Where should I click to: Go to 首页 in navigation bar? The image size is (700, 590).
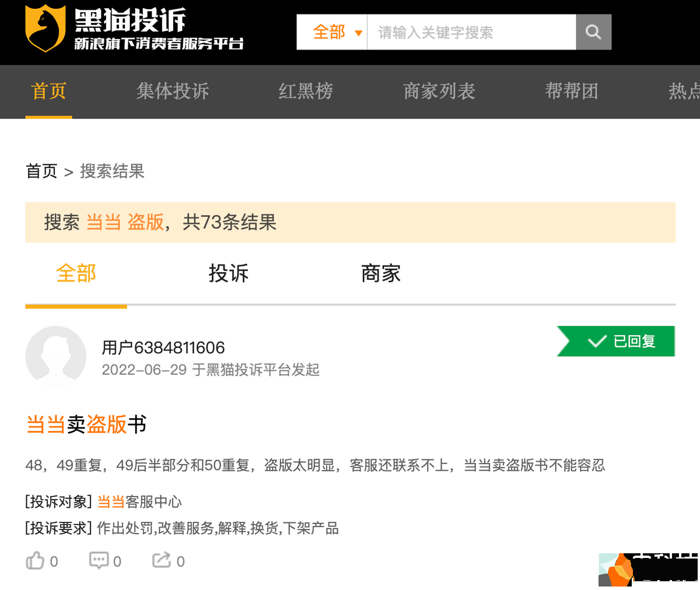click(x=48, y=92)
